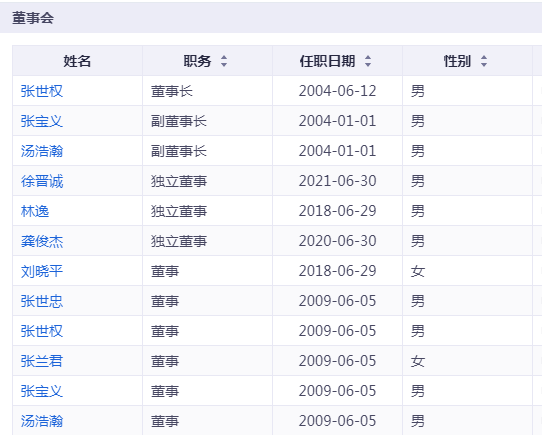
Task: Open the 龚俊杰 profile link
Action: coord(42,241)
